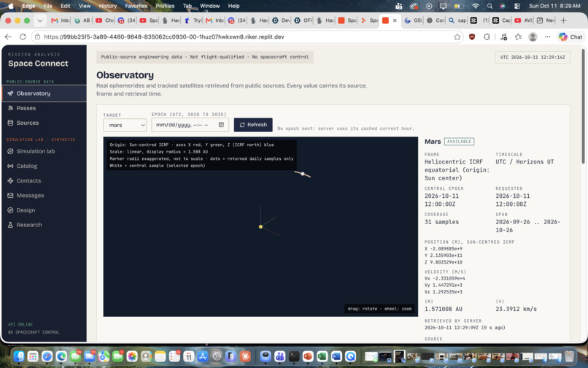Open the Help menu
The width and height of the screenshot is (588, 368).
tap(233, 6)
